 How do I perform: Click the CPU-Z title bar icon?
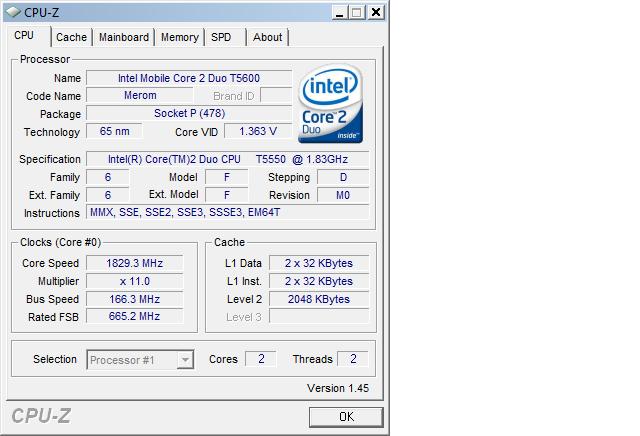coord(13,12)
